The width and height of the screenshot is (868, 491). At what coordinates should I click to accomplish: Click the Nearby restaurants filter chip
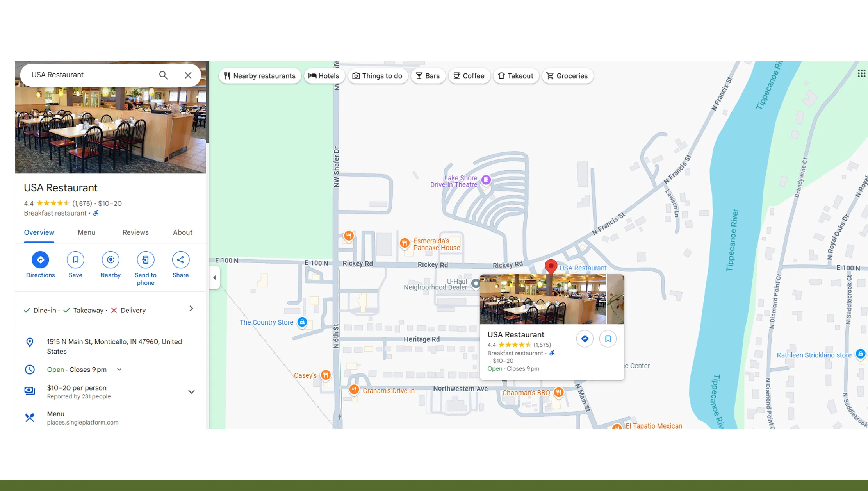[x=260, y=76]
